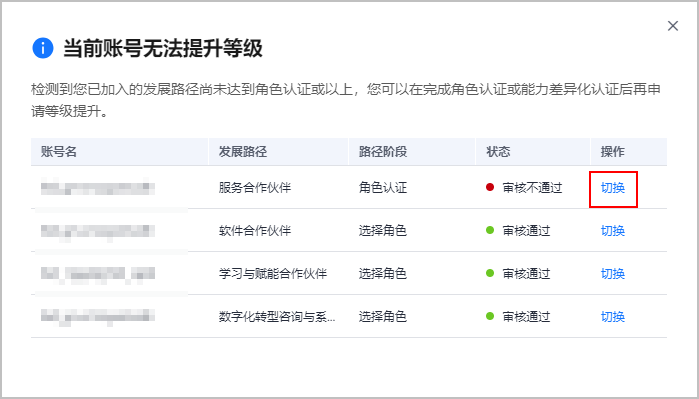Click the green status dot in the last row
Viewport: 699px width, 399px height.
[x=490, y=317]
